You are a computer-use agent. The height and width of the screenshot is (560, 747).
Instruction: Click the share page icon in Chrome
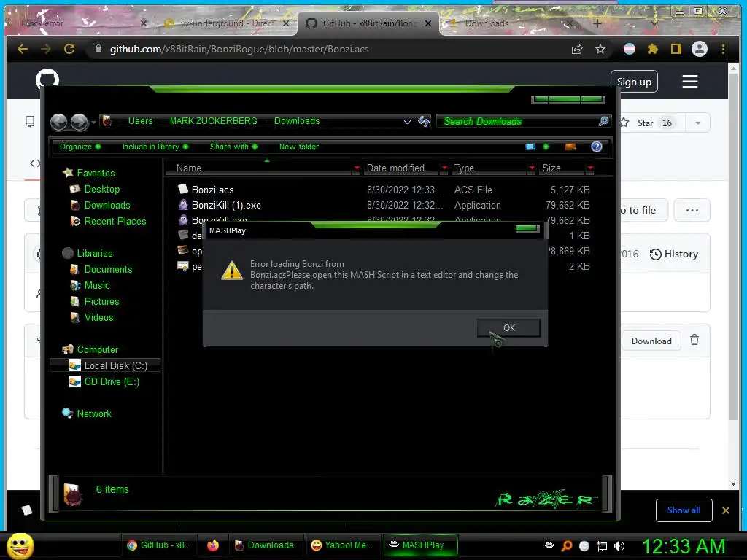point(577,49)
